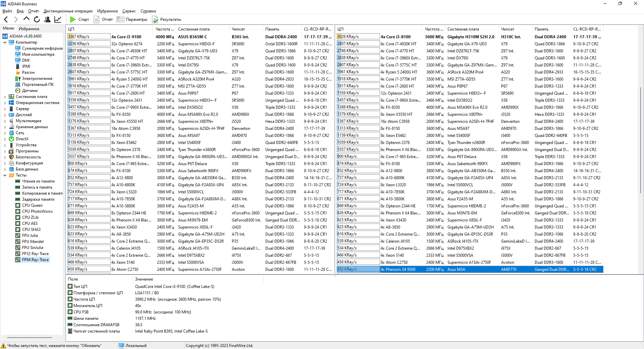The height and width of the screenshot is (349, 644).
Task: Select the Разгон flame entry
Action: (25, 72)
